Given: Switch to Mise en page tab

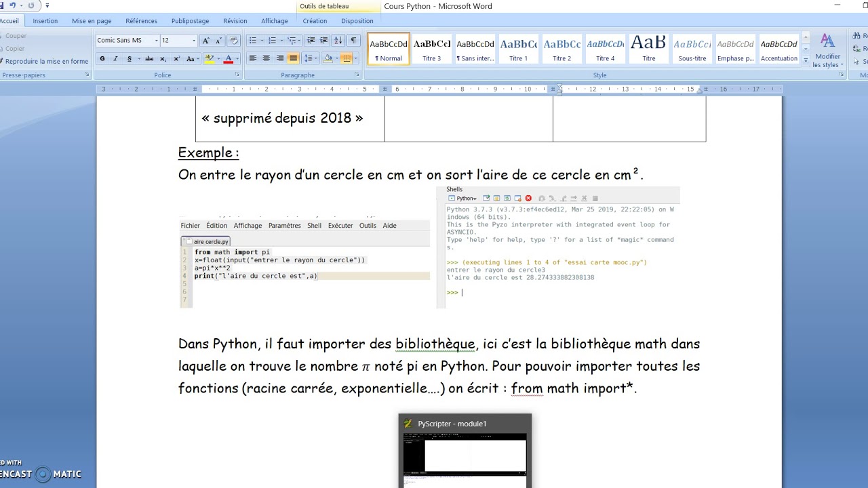Looking at the screenshot, I should 92,21.
